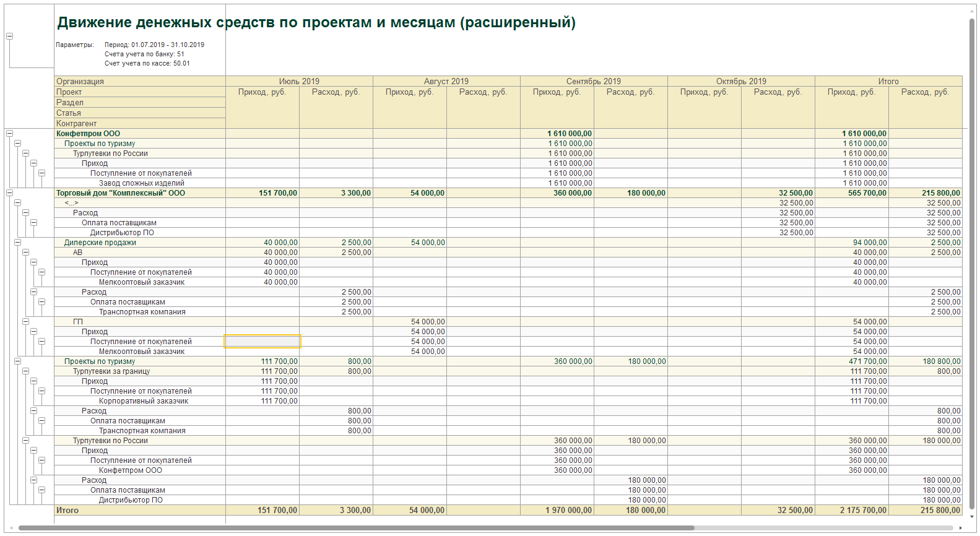Viewport: 980px width, 536px height.
Task: Select the Счета учета по банку: 51 text
Action: click(144, 54)
